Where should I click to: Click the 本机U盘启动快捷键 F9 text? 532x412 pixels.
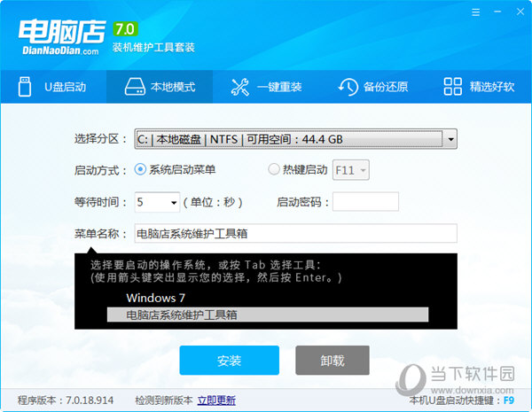coord(461,400)
